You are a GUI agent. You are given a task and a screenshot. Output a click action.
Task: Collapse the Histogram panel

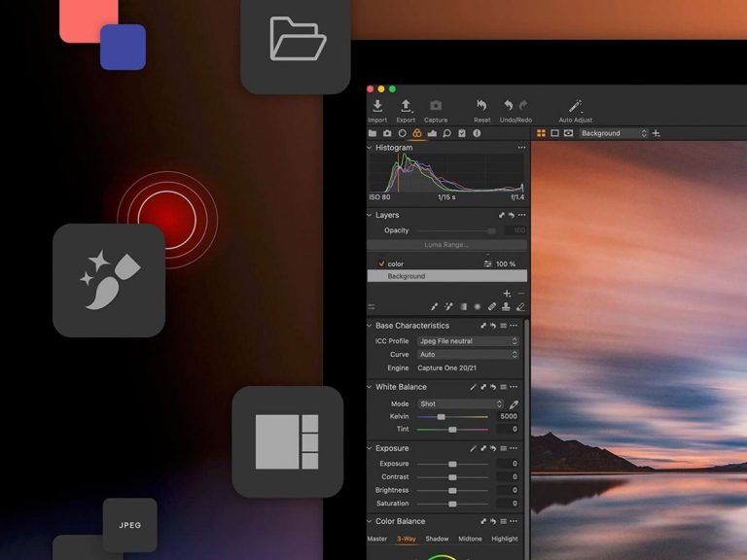click(x=370, y=148)
